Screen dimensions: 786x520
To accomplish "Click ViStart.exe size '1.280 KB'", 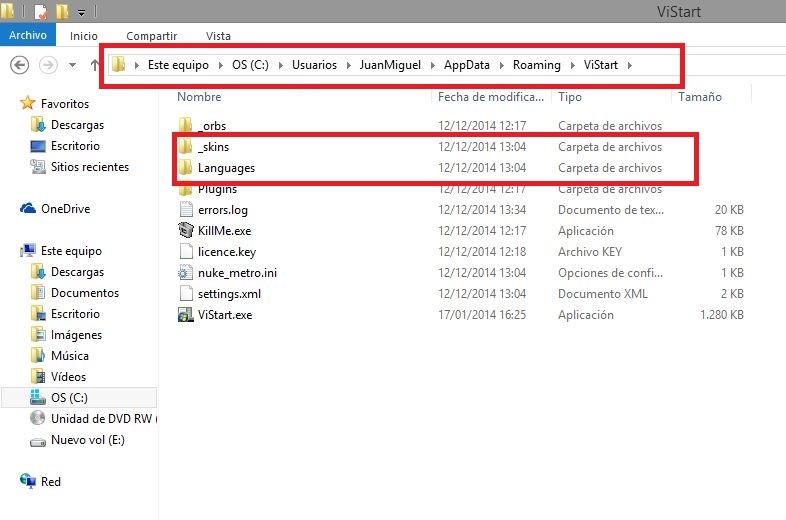I will point(721,315).
